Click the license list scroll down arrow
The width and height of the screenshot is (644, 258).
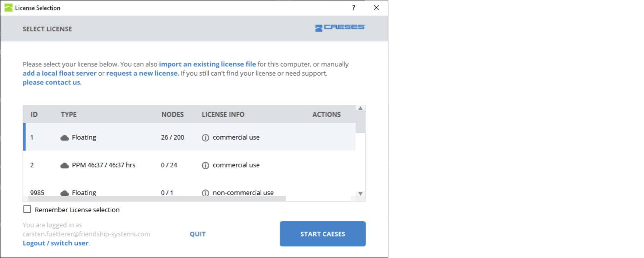click(x=361, y=194)
